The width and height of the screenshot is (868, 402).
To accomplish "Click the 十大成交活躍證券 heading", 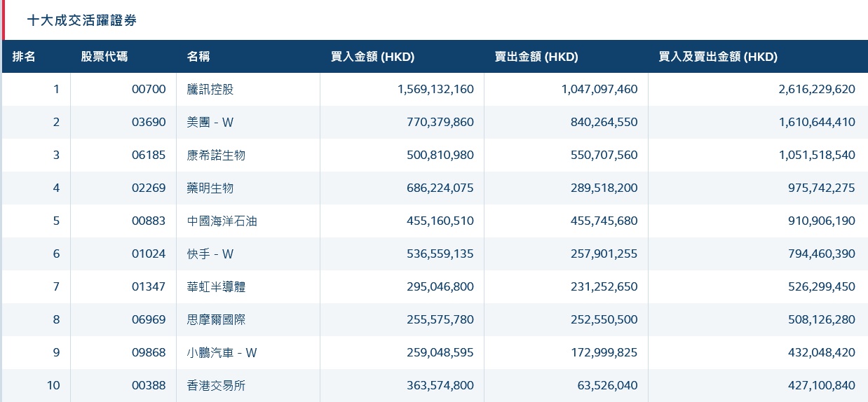I will pyautogui.click(x=81, y=21).
